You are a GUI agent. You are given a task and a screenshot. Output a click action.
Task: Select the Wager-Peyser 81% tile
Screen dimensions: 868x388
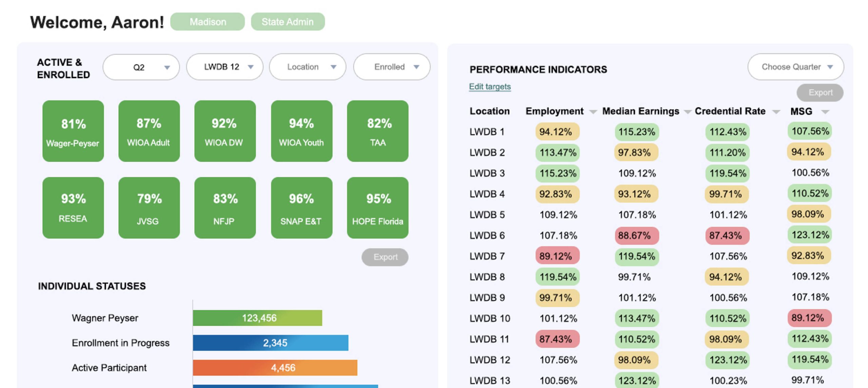[x=73, y=131]
